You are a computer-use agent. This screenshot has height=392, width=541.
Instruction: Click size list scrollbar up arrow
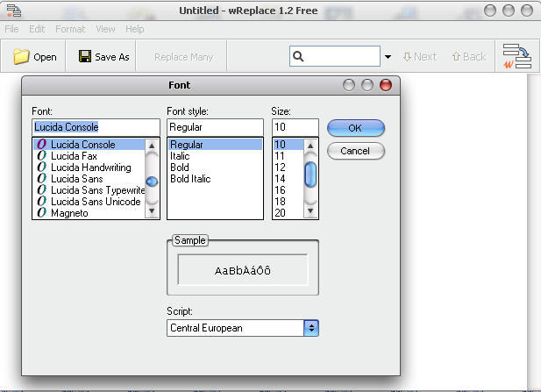point(310,146)
